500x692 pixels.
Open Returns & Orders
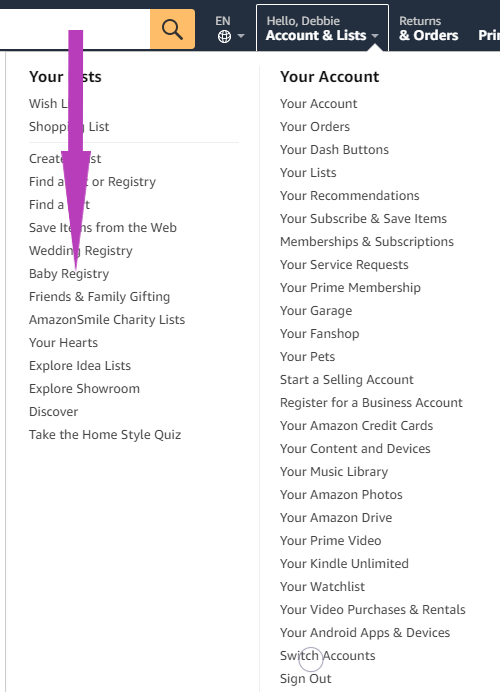(429, 28)
